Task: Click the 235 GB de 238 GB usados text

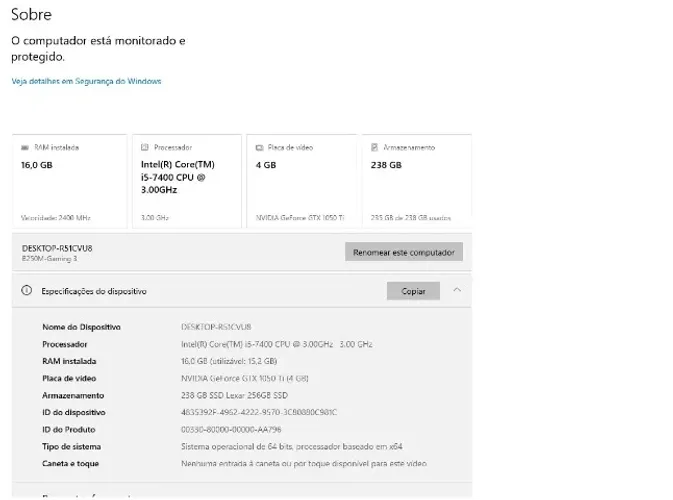Action: 411,218
